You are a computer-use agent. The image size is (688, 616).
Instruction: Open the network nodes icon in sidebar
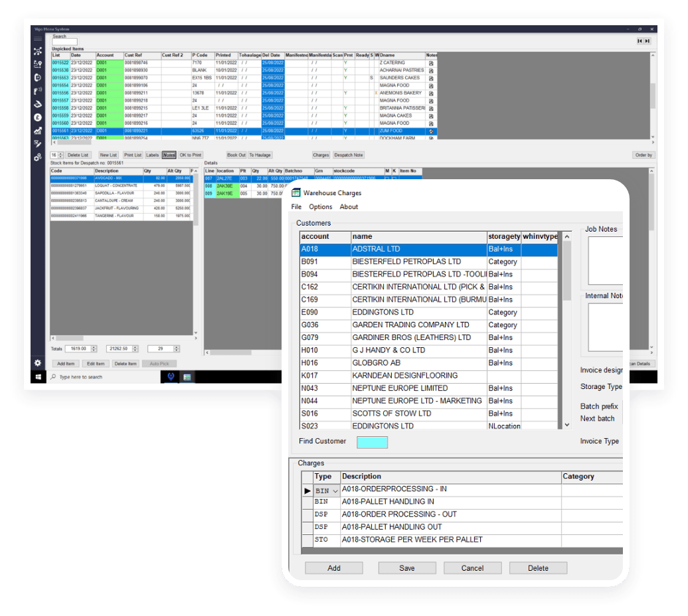(x=38, y=51)
